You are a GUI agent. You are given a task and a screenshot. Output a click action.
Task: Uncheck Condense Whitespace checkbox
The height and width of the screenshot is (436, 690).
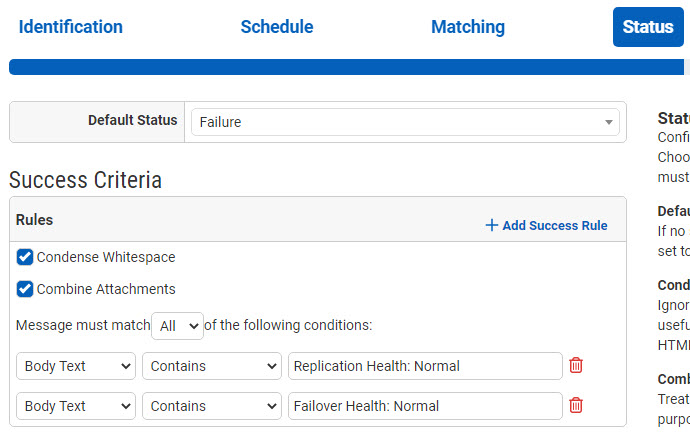click(25, 257)
